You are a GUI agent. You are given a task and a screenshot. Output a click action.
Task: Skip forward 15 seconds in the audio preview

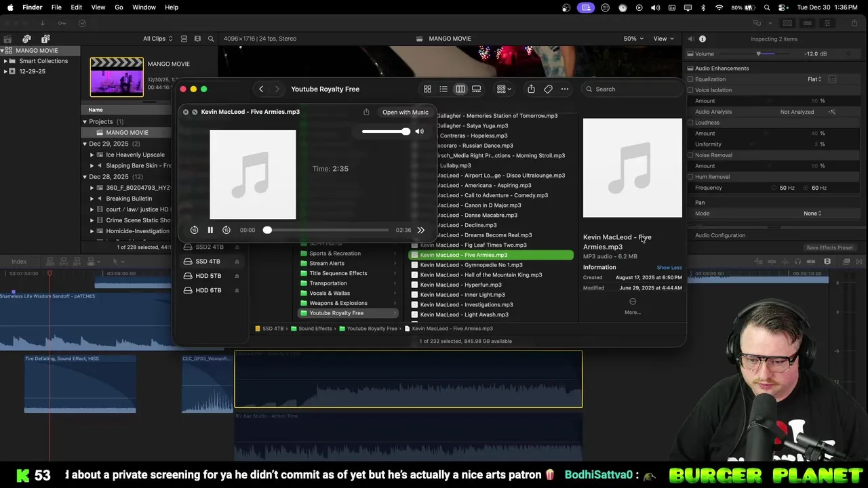(226, 230)
